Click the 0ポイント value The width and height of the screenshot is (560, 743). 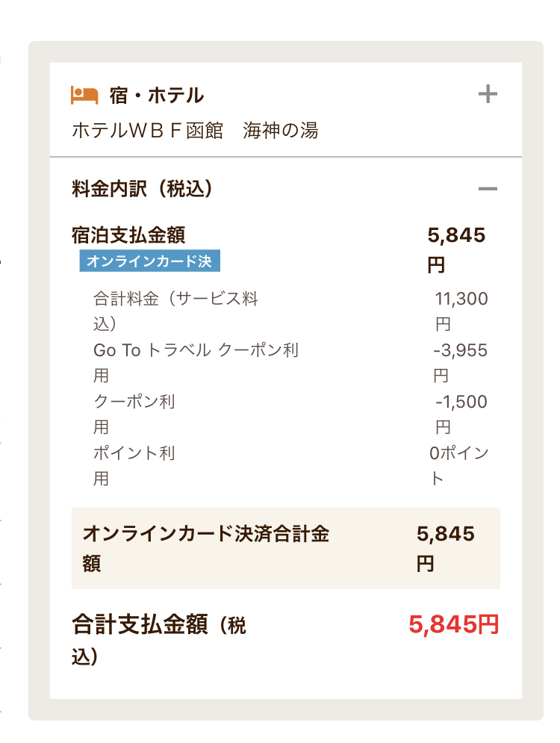tap(458, 465)
